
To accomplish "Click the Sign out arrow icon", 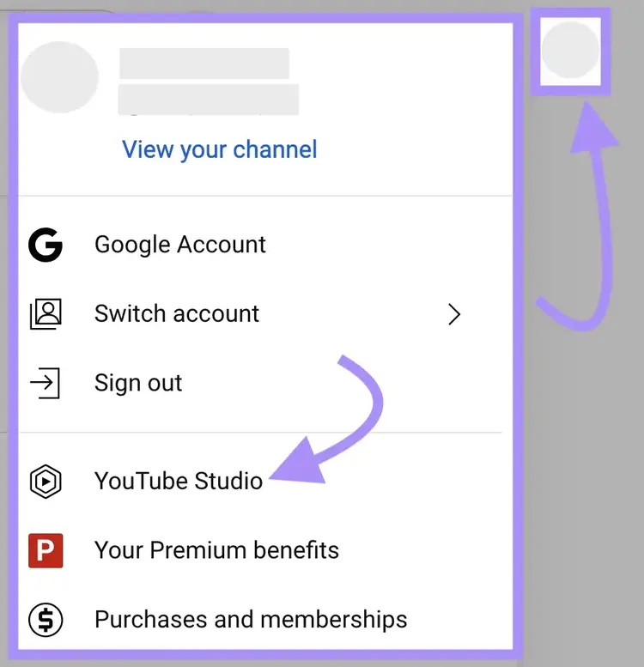I will (x=46, y=383).
